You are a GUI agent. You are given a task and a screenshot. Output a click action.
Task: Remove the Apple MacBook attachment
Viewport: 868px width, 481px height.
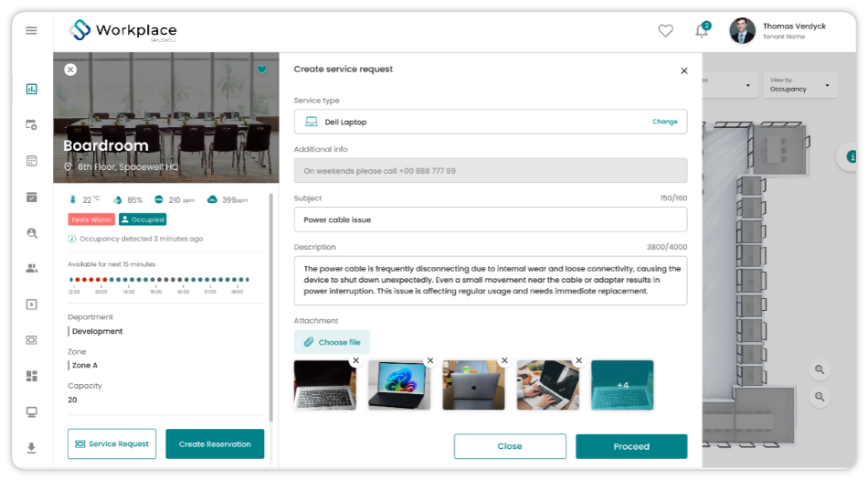(504, 360)
